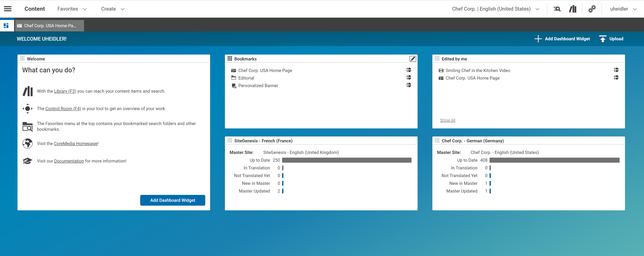644x256 pixels.
Task: Click Not Translated Yet in SiteGenesis widget
Action: [252, 176]
